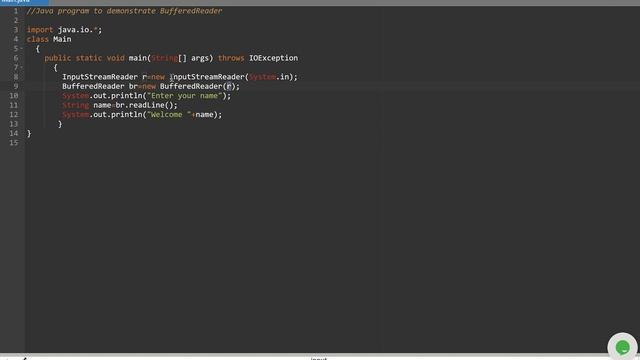This screenshot has height=360, width=640.
Task: Collapse the main method fold arrow at line 7
Action: [22, 67]
